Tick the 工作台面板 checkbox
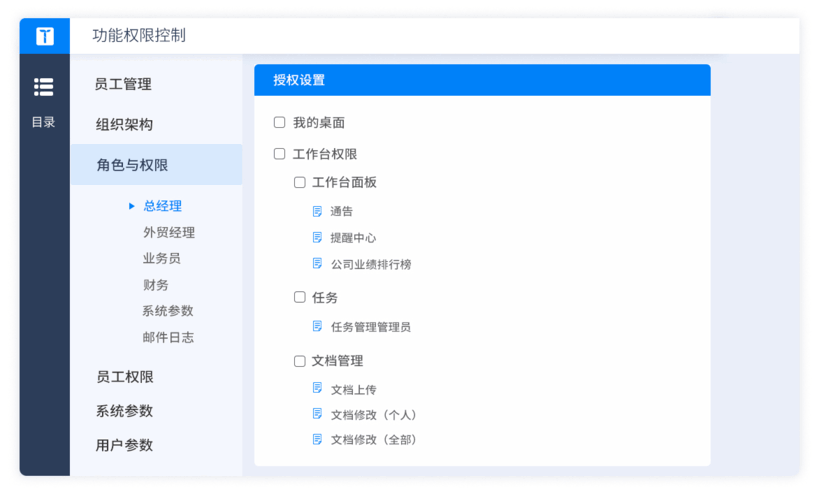Image resolution: width=819 pixels, height=494 pixels. 299,182
